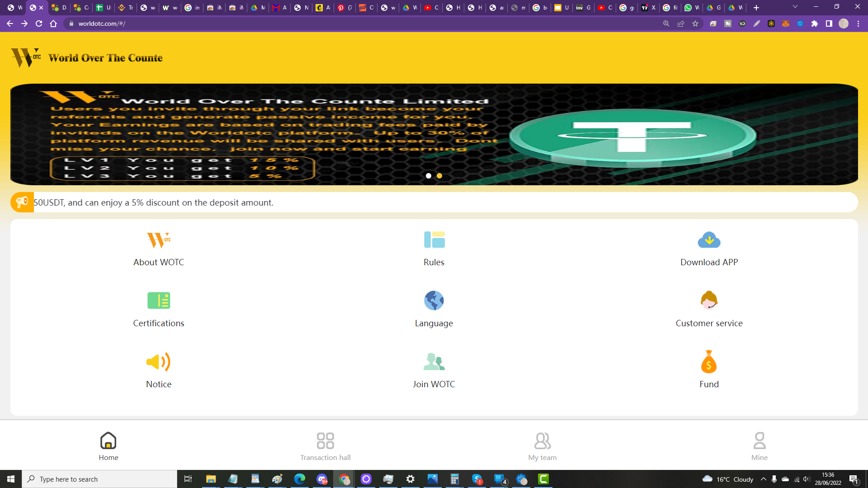The width and height of the screenshot is (868, 488).
Task: Open Settings gear from the taskbar
Action: [x=410, y=479]
